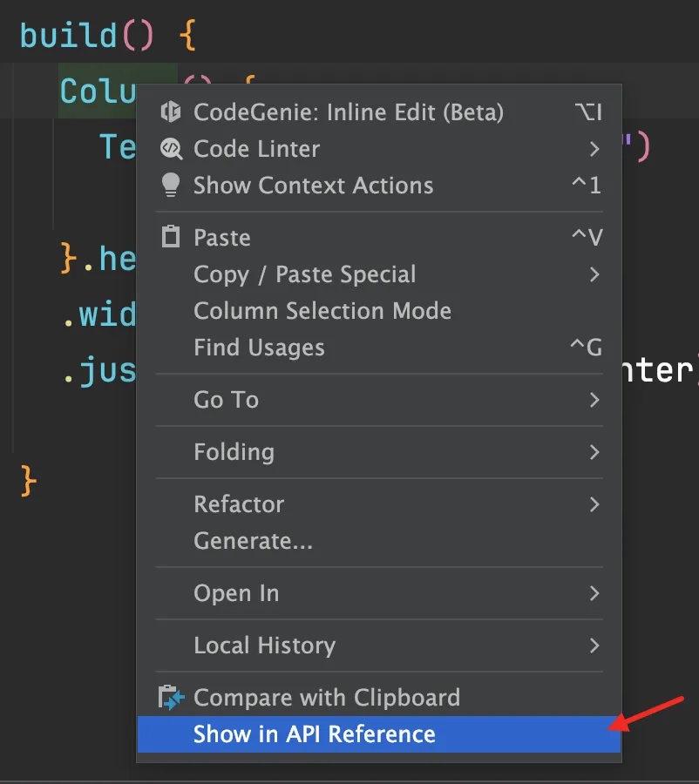The width and height of the screenshot is (699, 784).
Task: Expand the Local History submenu arrow
Action: coord(594,645)
